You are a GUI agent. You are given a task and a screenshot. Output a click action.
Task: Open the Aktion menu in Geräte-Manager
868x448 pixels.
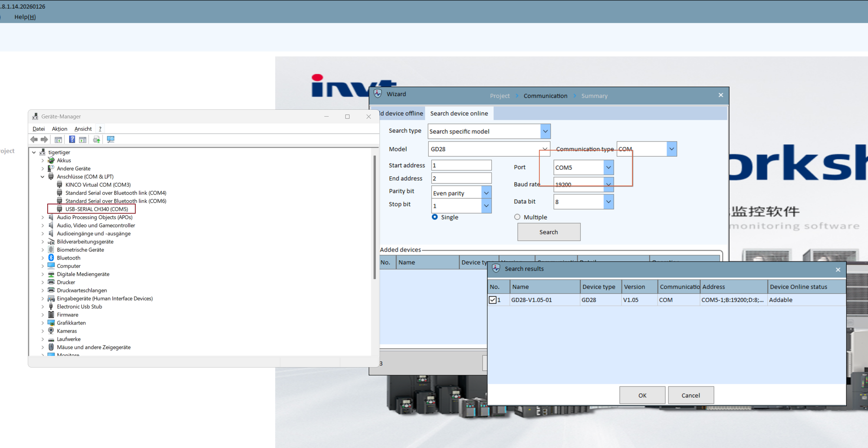pyautogui.click(x=59, y=128)
